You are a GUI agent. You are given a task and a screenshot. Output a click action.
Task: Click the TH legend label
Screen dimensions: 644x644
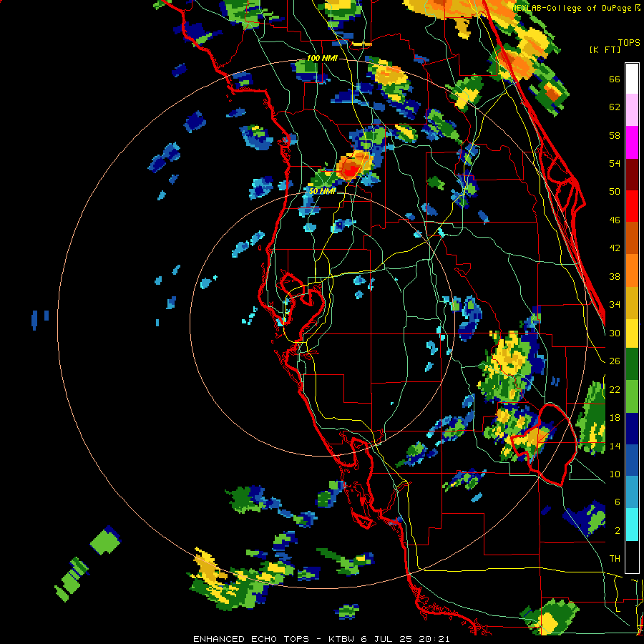click(x=615, y=559)
